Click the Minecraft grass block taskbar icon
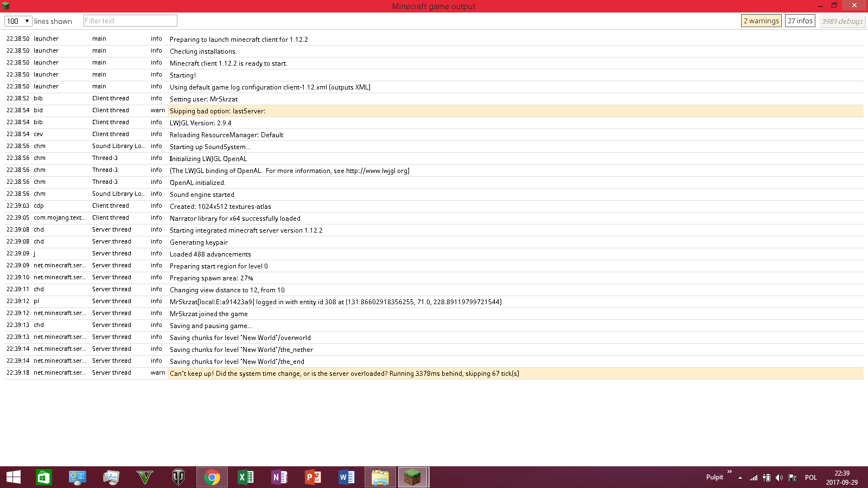The image size is (868, 488). 413,477
